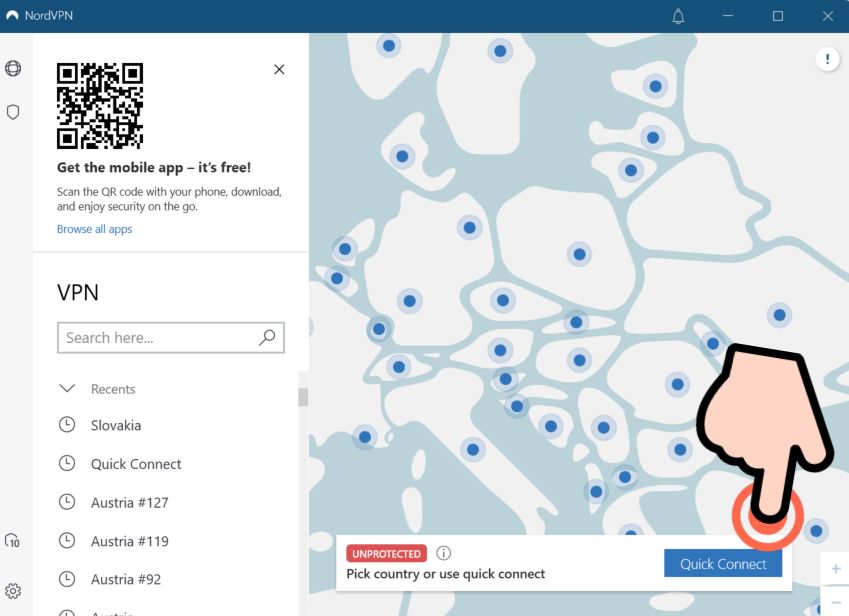Click the 'VPN' panel heading
This screenshot has width=849, height=616.
click(x=78, y=292)
